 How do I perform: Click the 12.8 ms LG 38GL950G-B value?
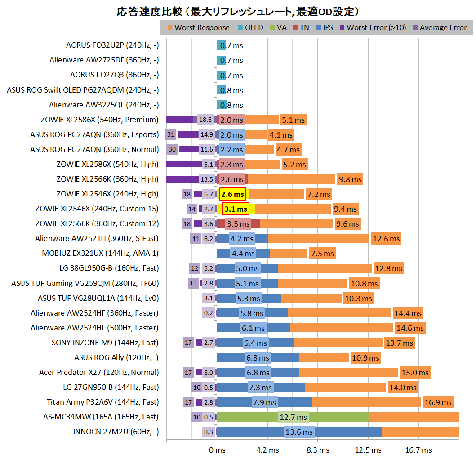click(388, 269)
